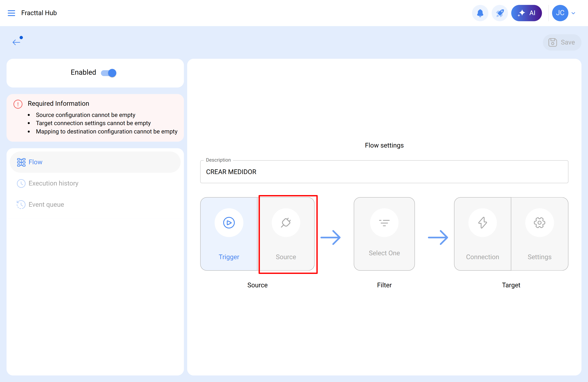
Task: Go back using the arrow button
Action: pos(17,42)
